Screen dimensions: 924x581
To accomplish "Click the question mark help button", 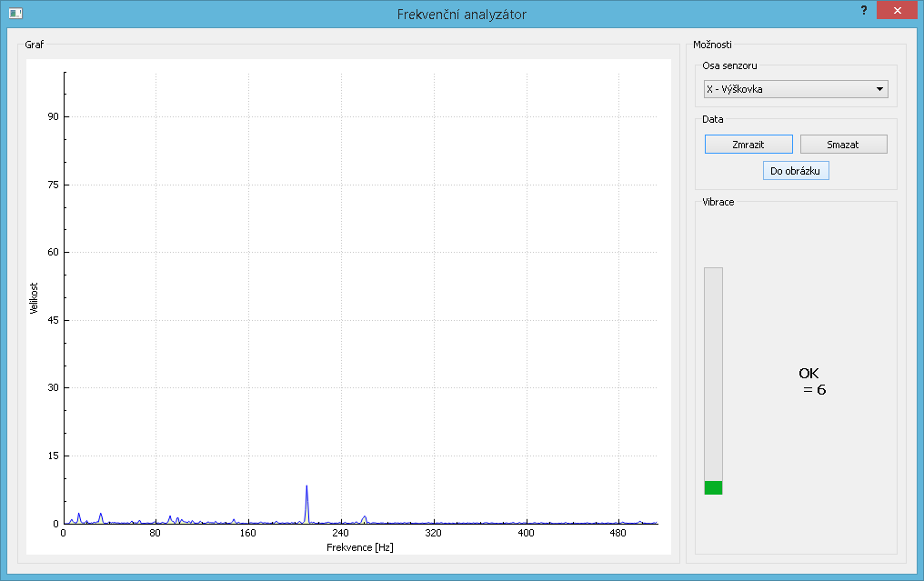I will (863, 10).
